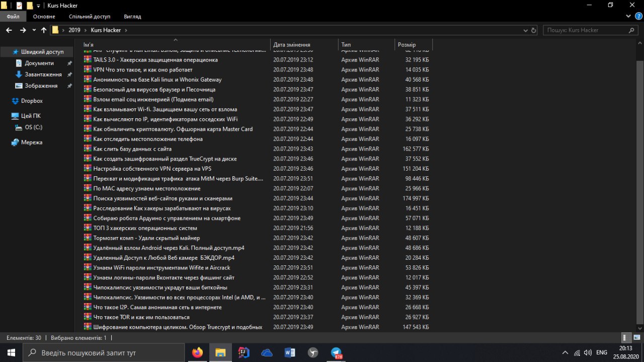Open Документи in quick access
Screen dimensions: 644x362
39,63
